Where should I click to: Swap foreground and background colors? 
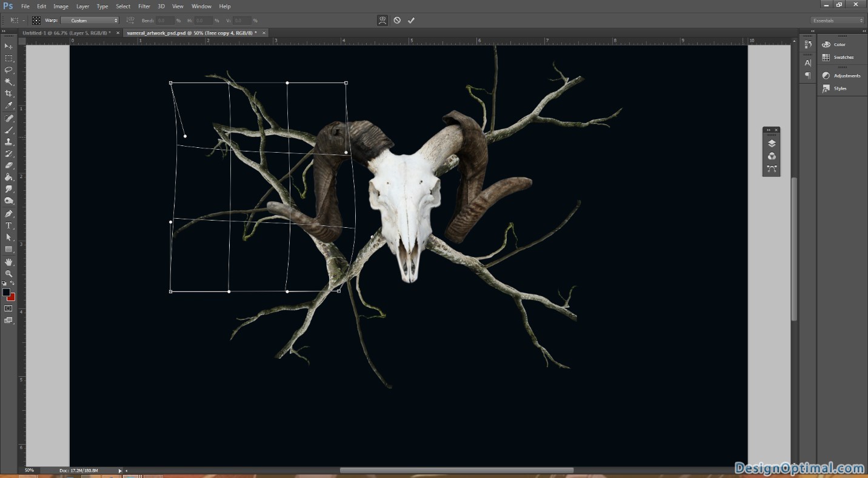point(13,284)
